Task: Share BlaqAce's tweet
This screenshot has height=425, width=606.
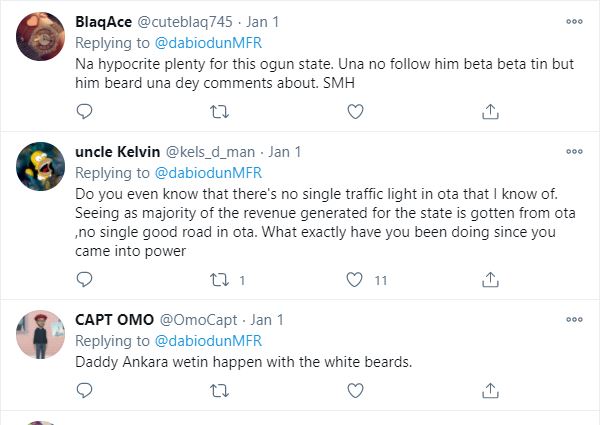Action: 490,110
